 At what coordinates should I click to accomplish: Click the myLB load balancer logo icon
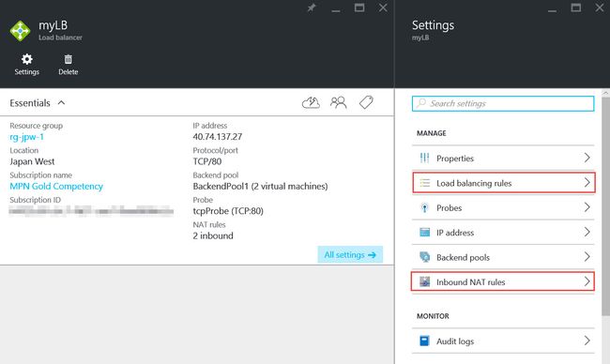[20, 31]
